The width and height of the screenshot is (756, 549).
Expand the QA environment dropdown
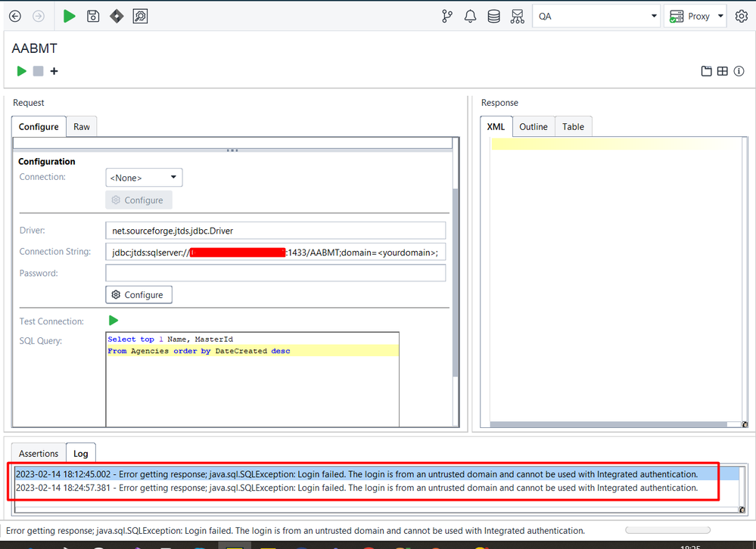coord(596,17)
